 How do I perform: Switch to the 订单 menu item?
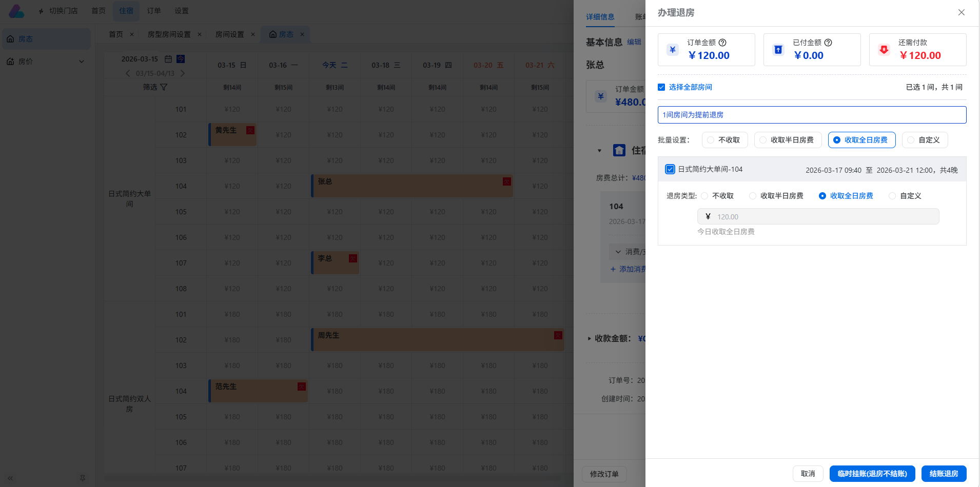(x=154, y=10)
